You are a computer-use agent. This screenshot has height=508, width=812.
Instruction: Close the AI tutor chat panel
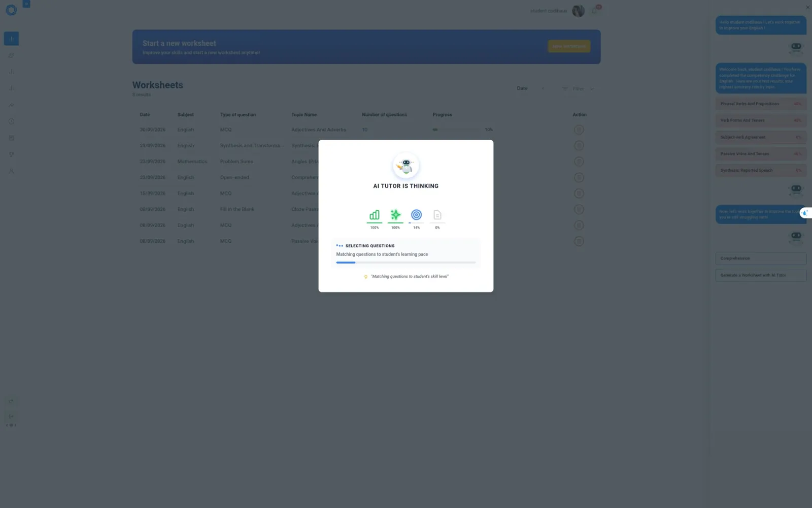pyautogui.click(x=807, y=7)
